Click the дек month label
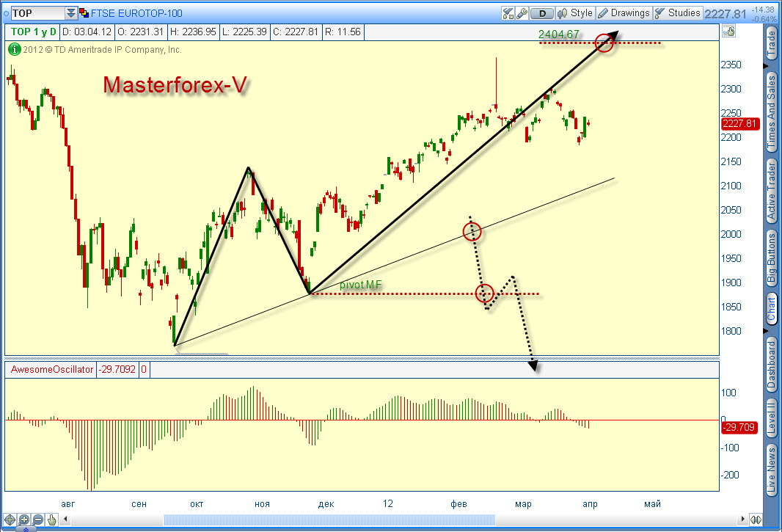 326,503
